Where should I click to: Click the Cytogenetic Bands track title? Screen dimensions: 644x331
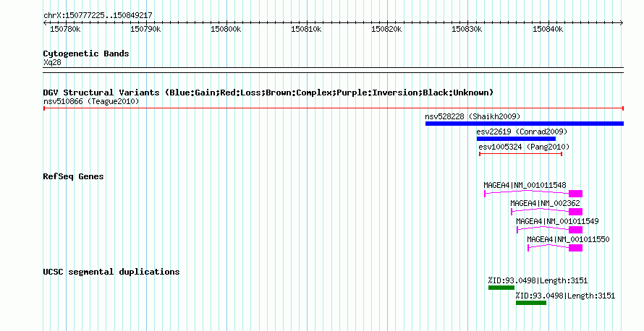click(x=86, y=53)
